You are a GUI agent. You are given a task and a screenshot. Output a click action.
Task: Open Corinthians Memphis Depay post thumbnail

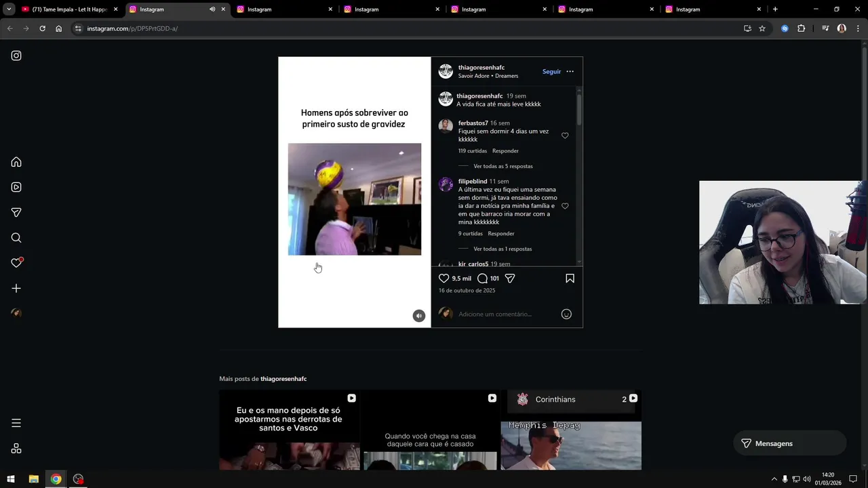[571, 430]
